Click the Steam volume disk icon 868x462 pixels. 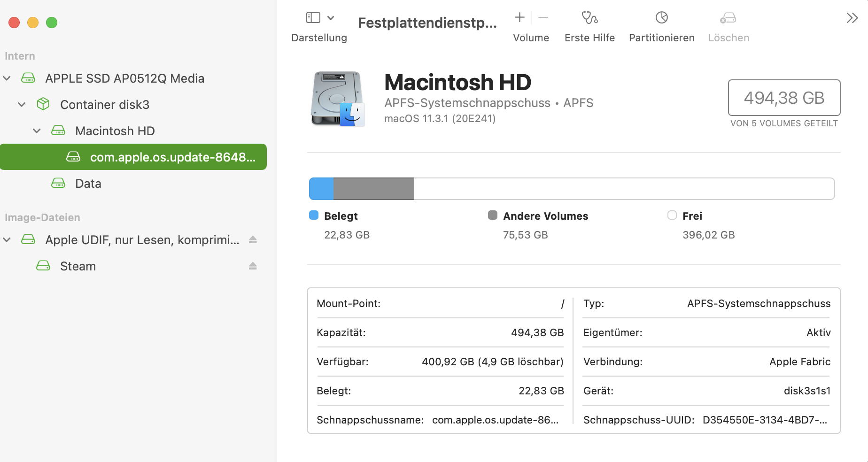click(x=43, y=266)
